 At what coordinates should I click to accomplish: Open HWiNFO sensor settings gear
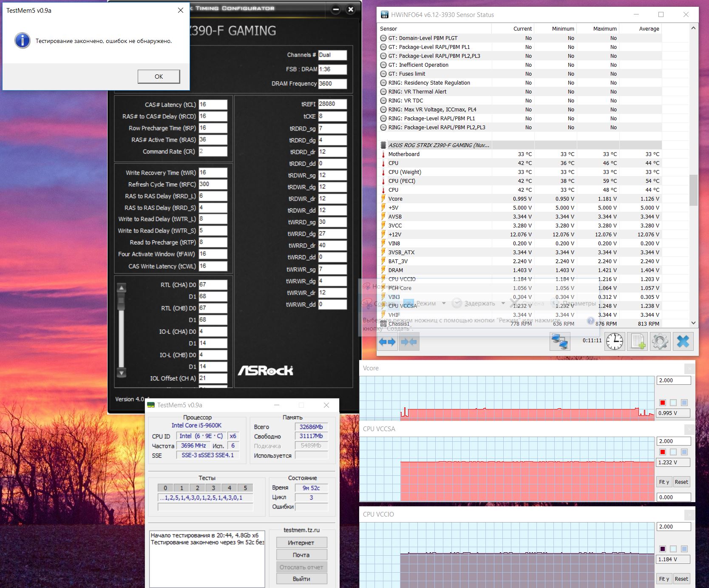[660, 341]
